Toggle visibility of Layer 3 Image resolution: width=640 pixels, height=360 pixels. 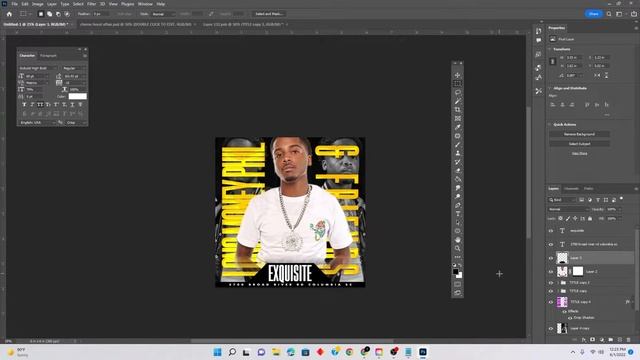(551, 258)
